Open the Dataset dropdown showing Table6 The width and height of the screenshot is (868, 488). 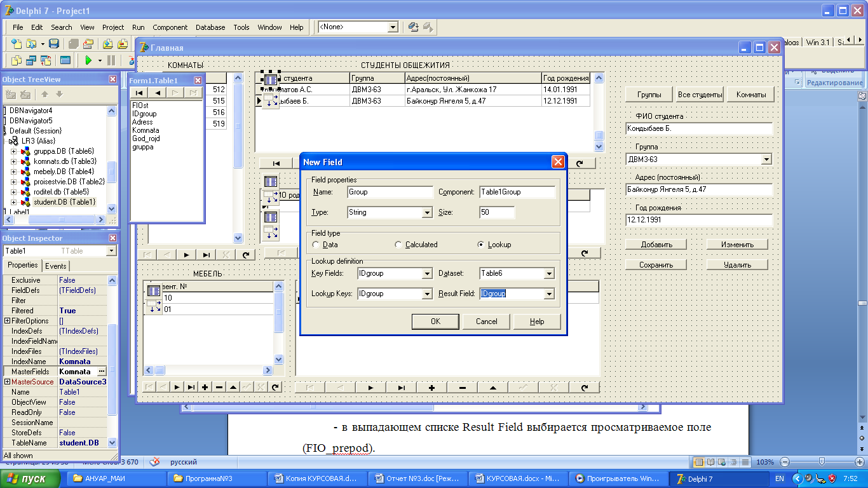549,274
